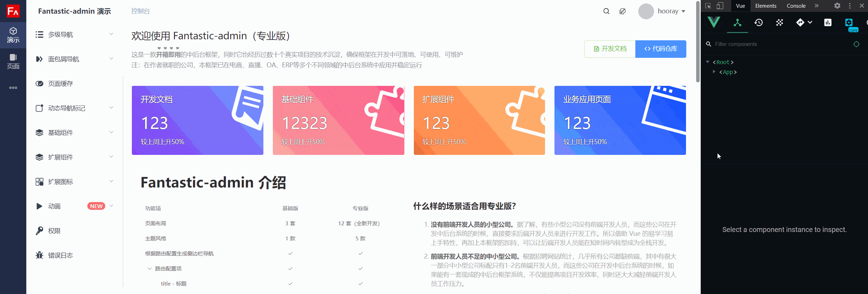The height and width of the screenshot is (294, 868).
Task: Open the orange 扩展组件 stats card
Action: click(x=479, y=120)
